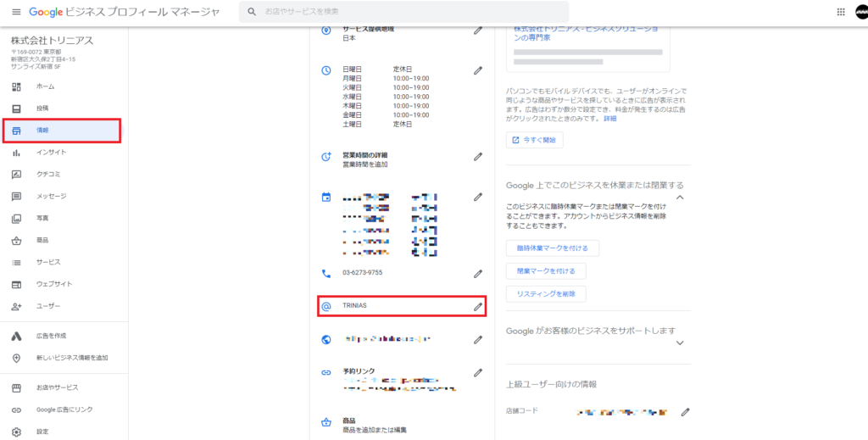Viewport: 868px width, 440px height.
Task: Click 臨時休業マークを付ける button
Action: 553,248
